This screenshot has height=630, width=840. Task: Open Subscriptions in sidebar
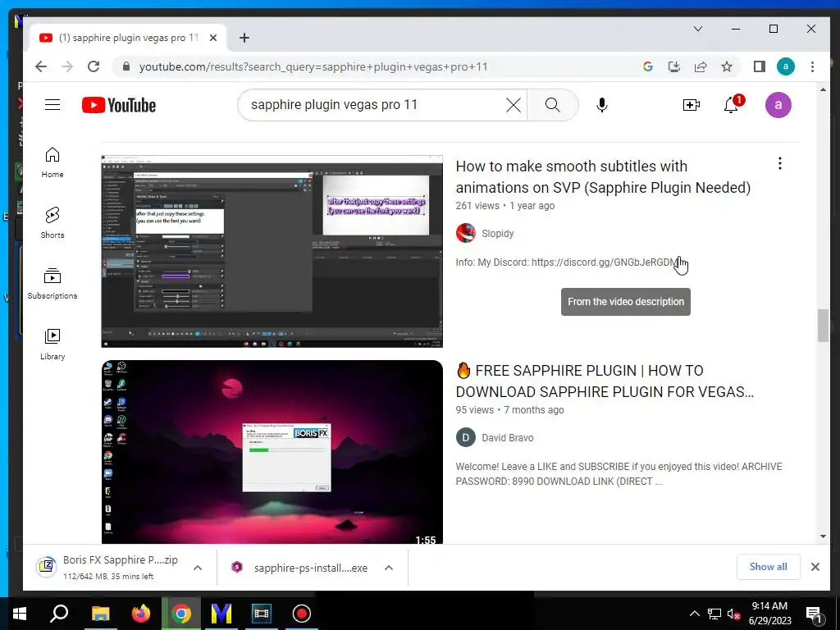tap(52, 284)
